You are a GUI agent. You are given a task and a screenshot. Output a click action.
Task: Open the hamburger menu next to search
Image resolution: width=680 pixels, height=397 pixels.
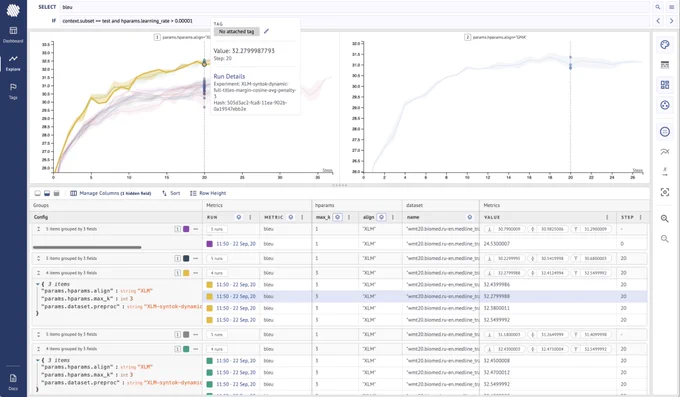click(671, 7)
